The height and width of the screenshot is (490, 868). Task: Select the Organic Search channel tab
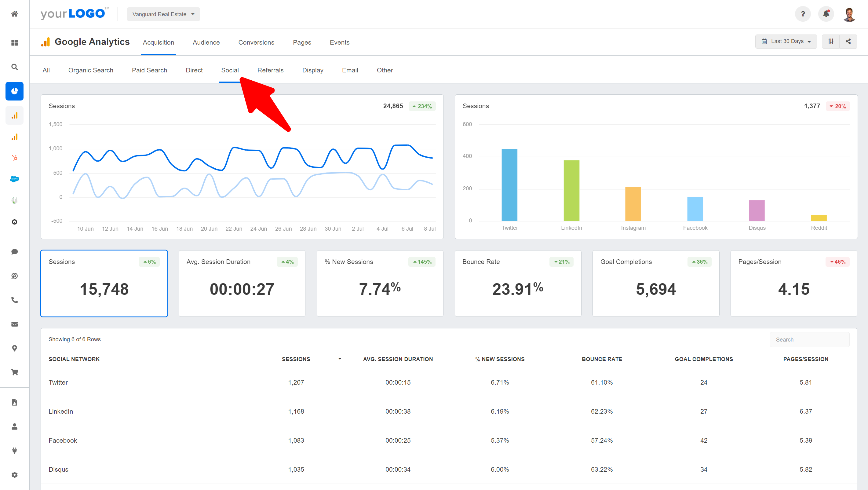(x=91, y=70)
